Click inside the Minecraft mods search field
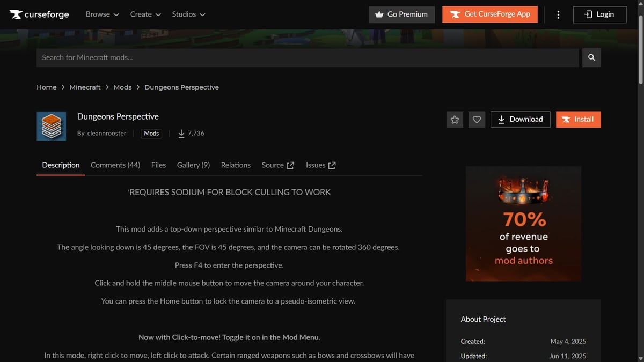Screen dimensions: 644x362 tap(268, 57)
